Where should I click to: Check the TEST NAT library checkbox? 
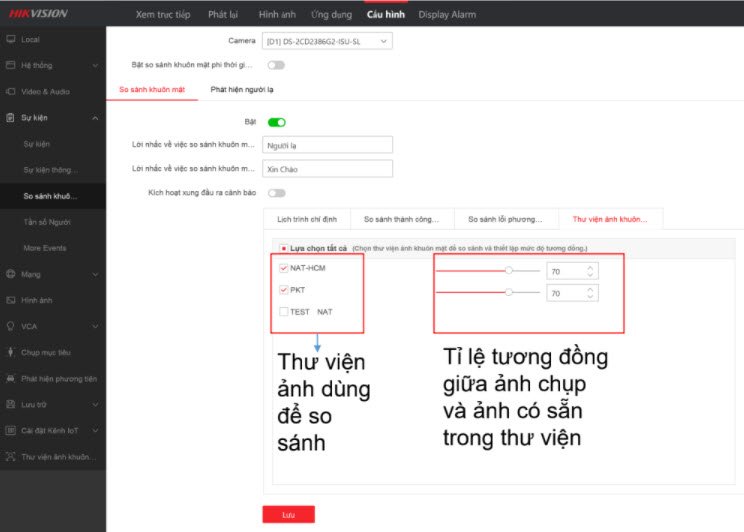285,312
